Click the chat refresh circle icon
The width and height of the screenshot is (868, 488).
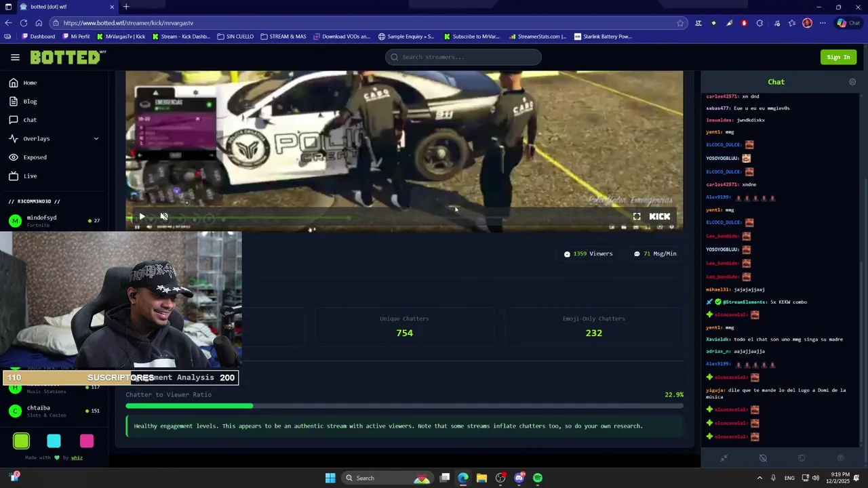tap(802, 458)
